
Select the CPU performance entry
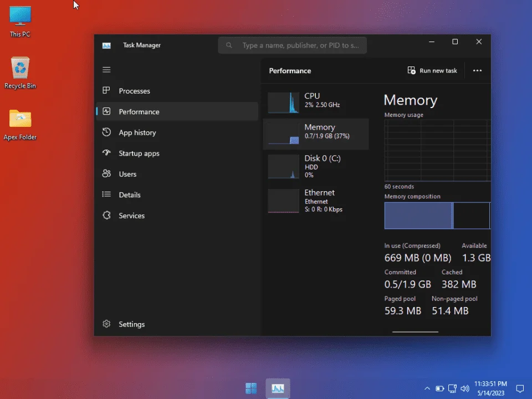pos(316,103)
